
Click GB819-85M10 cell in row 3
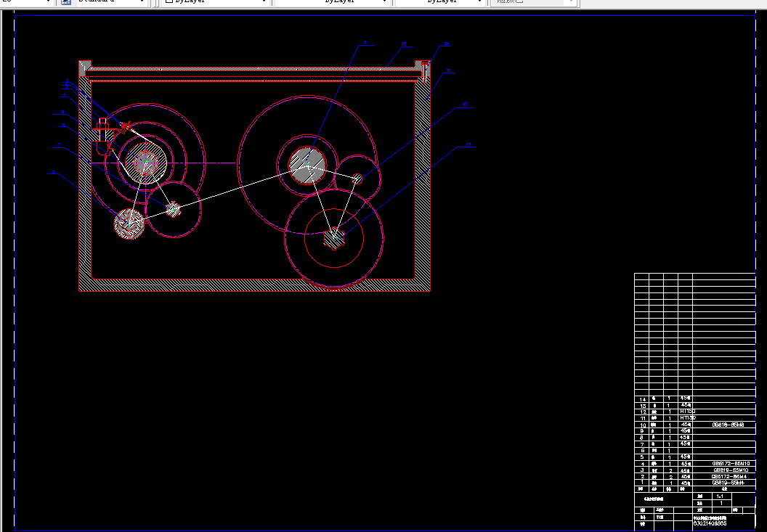(730, 470)
